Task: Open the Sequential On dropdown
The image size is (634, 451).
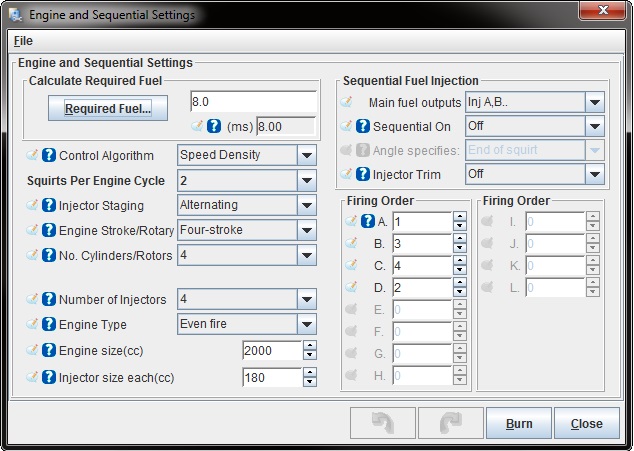Action: 595,127
